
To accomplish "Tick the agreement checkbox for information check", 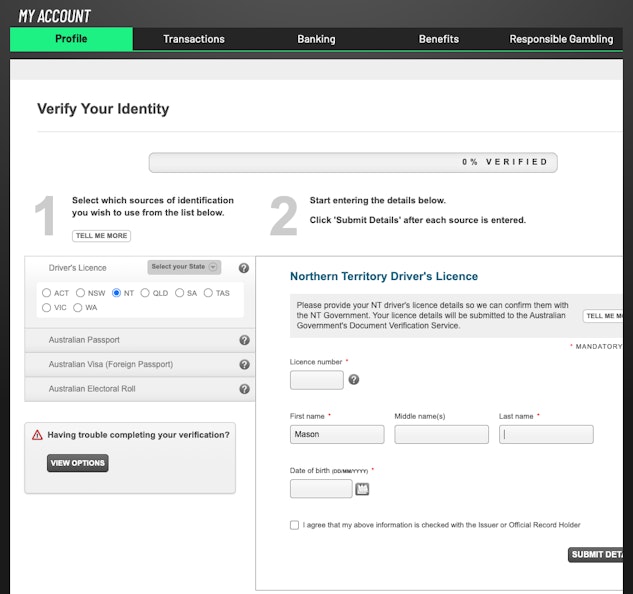I will pos(294,525).
